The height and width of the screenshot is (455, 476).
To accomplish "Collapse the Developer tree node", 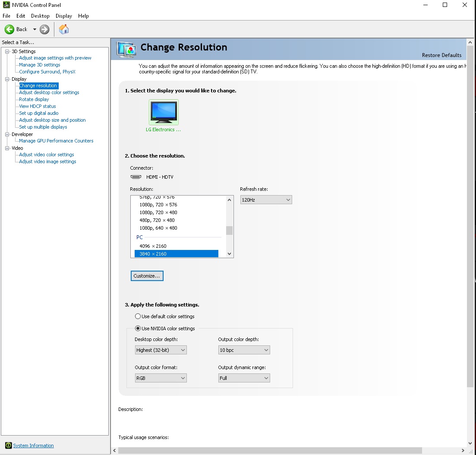I will coord(7,134).
